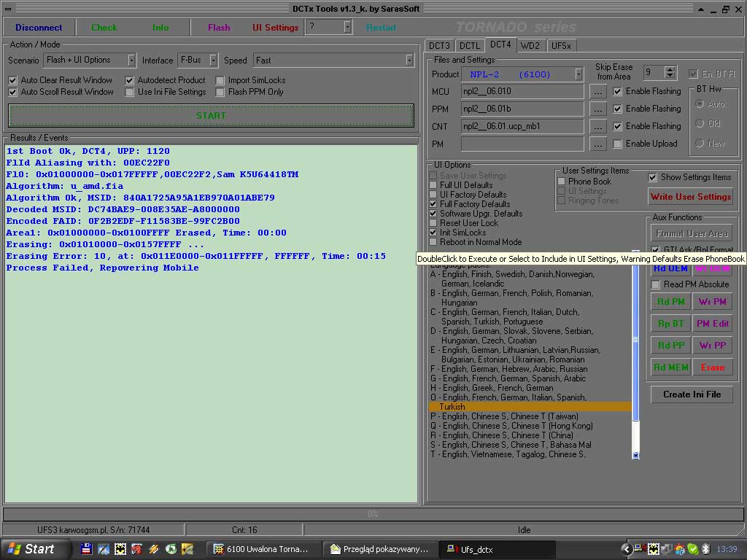Decrease Skip Erase area value with down arrow
Screen dimensions: 747x560
pyautogui.click(x=670, y=76)
